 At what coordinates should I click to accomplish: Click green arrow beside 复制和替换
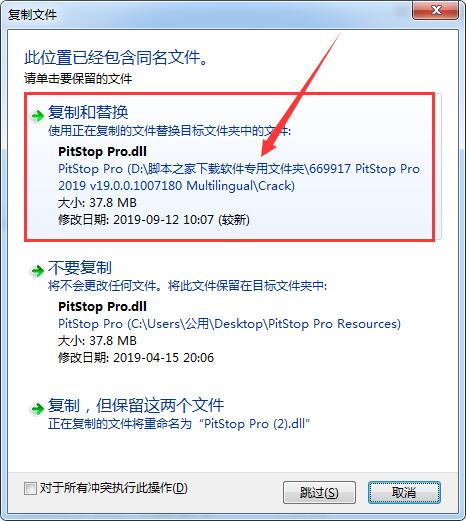coord(37,116)
